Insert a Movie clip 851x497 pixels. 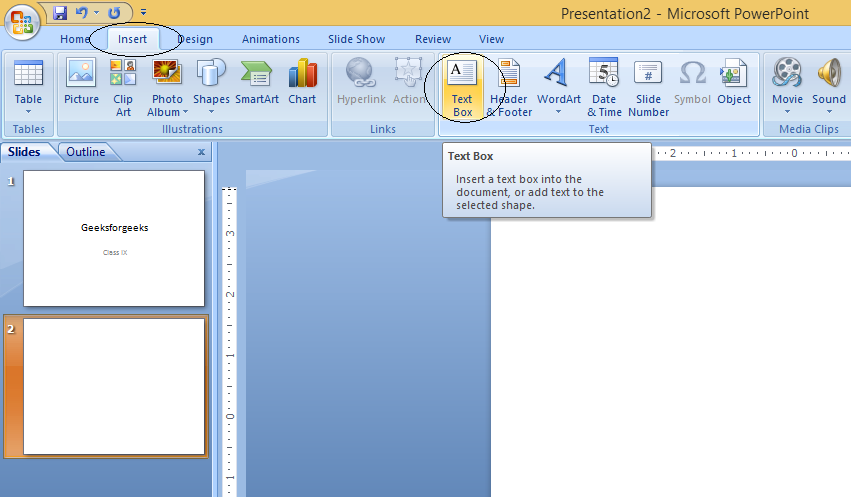788,81
